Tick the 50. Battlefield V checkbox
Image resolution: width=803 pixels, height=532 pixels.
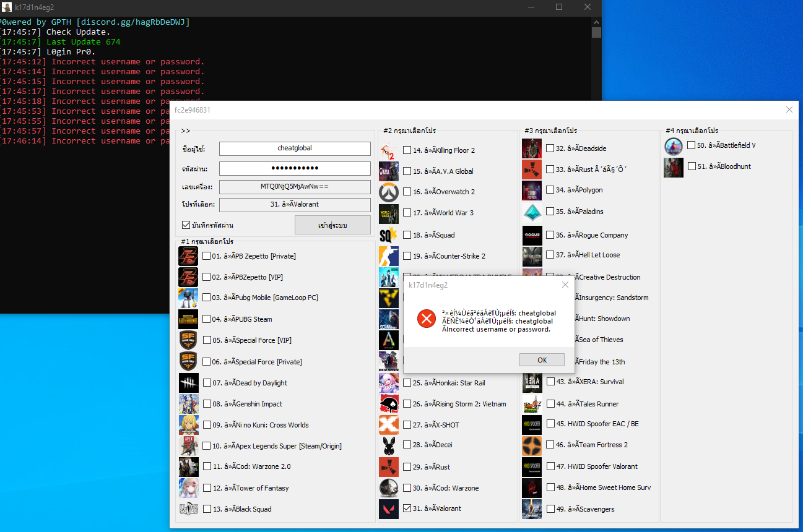tap(691, 145)
